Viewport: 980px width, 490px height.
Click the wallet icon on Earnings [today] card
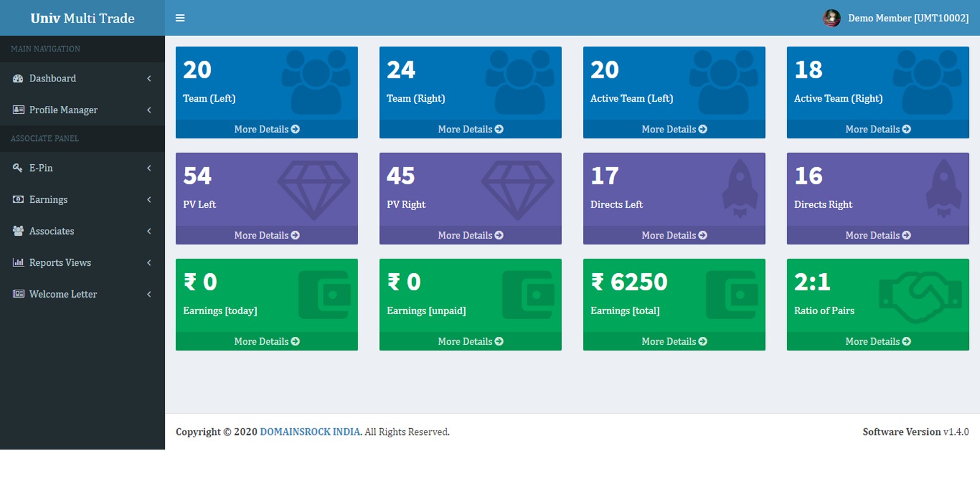(x=325, y=295)
